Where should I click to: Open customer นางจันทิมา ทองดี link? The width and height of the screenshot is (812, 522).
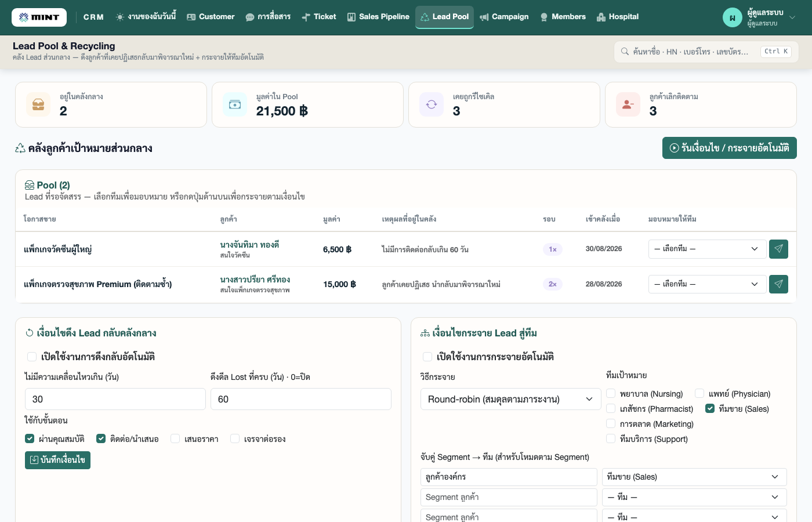point(249,245)
